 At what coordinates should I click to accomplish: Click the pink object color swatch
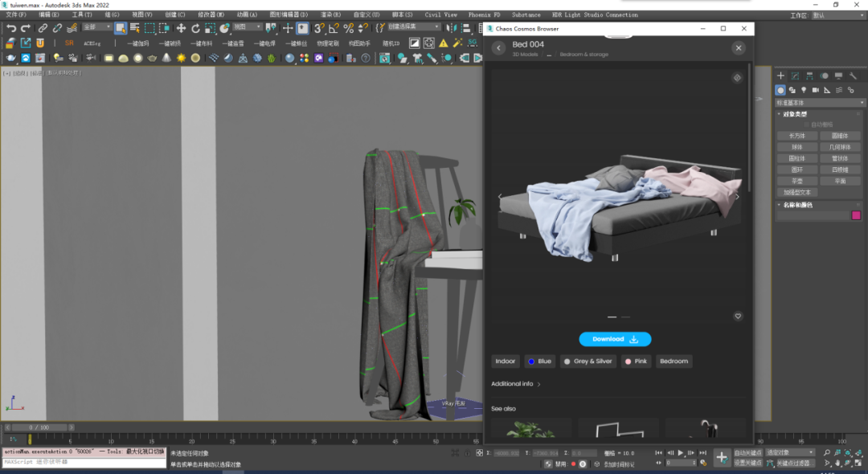[856, 215]
